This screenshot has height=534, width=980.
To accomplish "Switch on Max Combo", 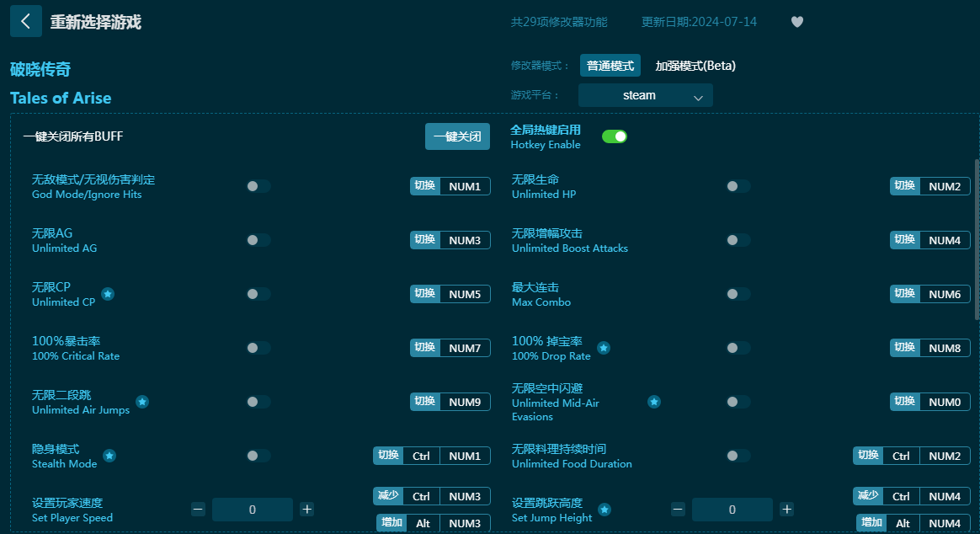I will [x=738, y=294].
